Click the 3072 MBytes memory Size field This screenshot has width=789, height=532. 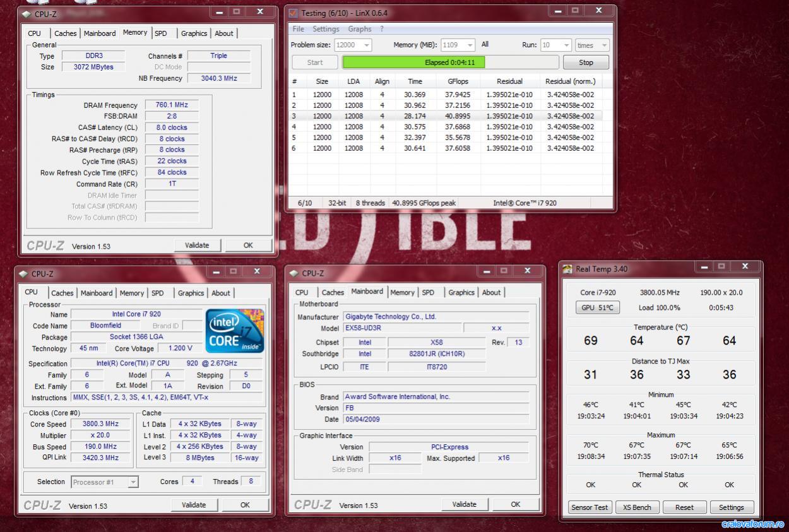tap(93, 67)
